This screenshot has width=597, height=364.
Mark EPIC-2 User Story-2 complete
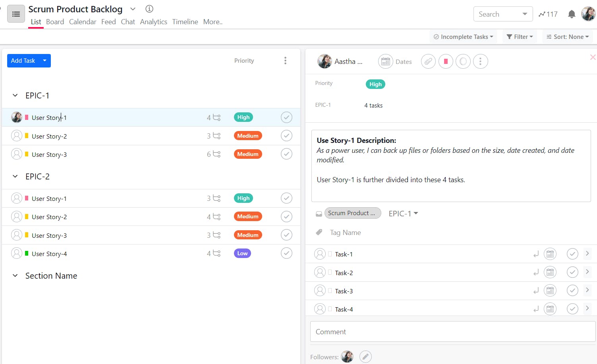tap(286, 217)
